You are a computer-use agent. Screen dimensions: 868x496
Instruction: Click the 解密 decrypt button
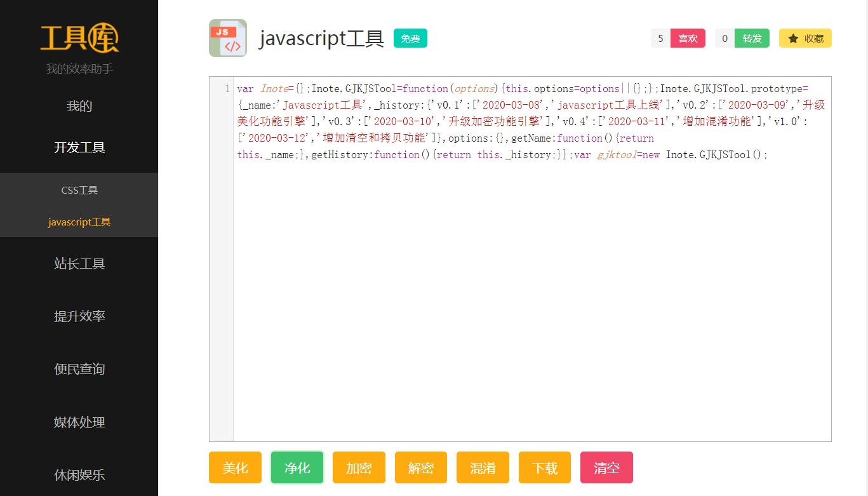coord(420,468)
